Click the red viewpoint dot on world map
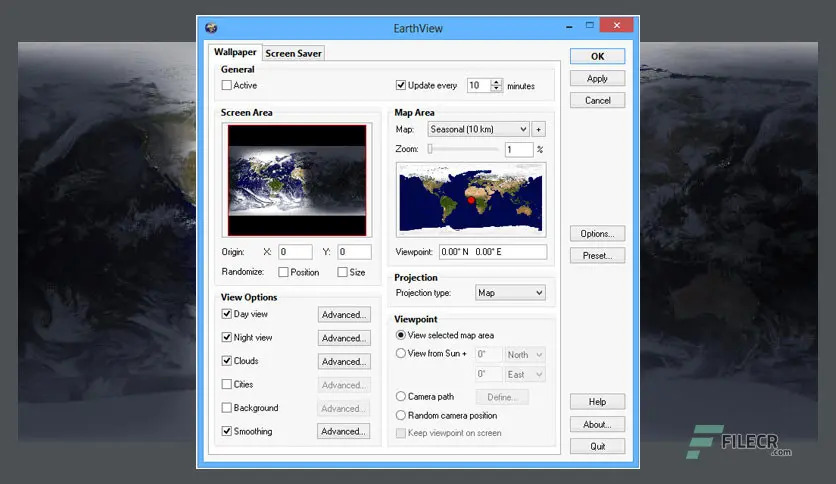Image resolution: width=836 pixels, height=484 pixels. tap(471, 200)
